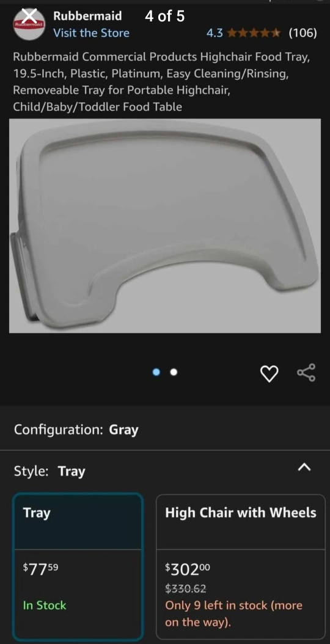Choose the Tray style option
The image size is (330, 644).
78,566
